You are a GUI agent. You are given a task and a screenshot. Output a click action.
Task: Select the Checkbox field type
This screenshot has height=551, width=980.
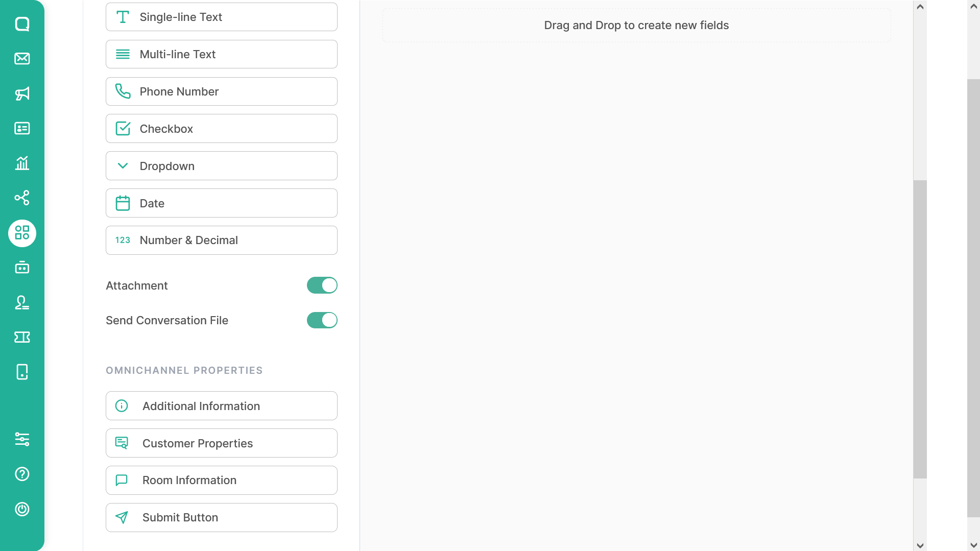tap(222, 129)
